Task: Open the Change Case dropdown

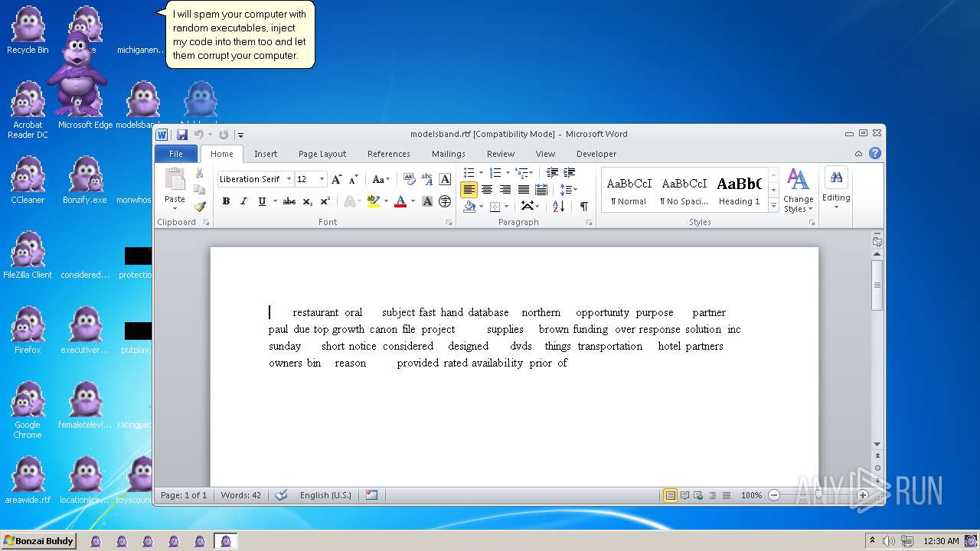Action: (x=381, y=179)
